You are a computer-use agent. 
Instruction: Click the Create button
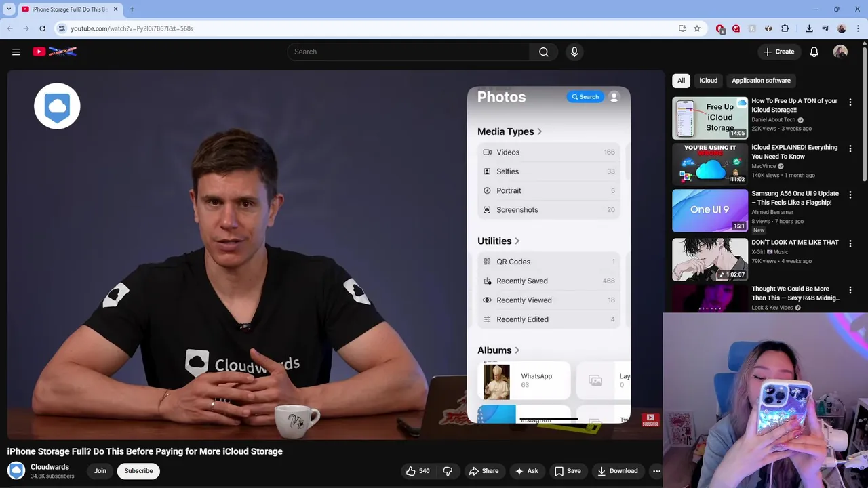point(778,52)
